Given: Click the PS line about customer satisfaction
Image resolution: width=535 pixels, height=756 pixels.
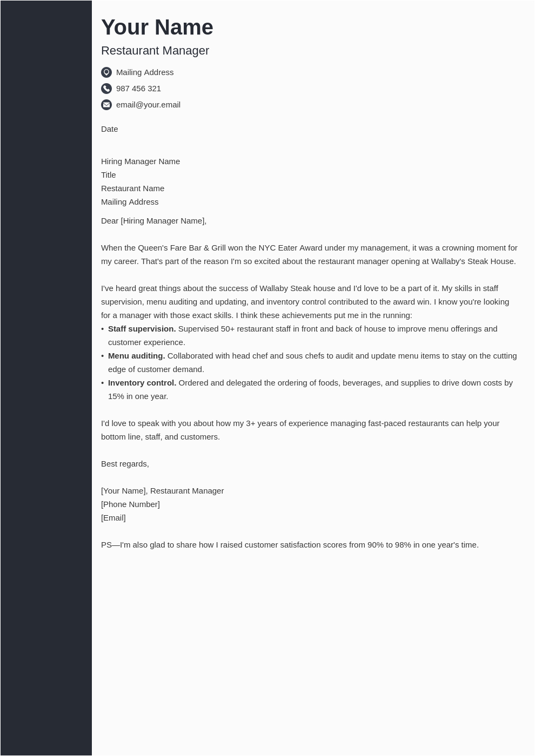Looking at the screenshot, I should point(290,545).
